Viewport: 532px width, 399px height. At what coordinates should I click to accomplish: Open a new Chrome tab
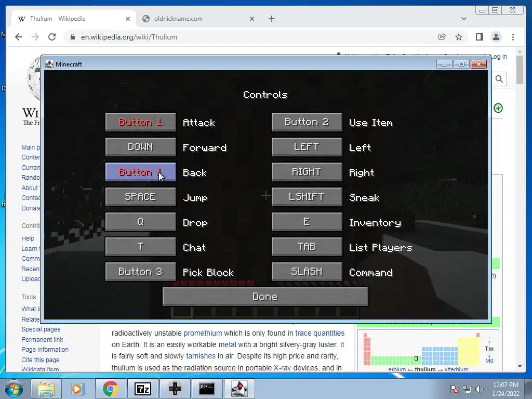pos(271,19)
